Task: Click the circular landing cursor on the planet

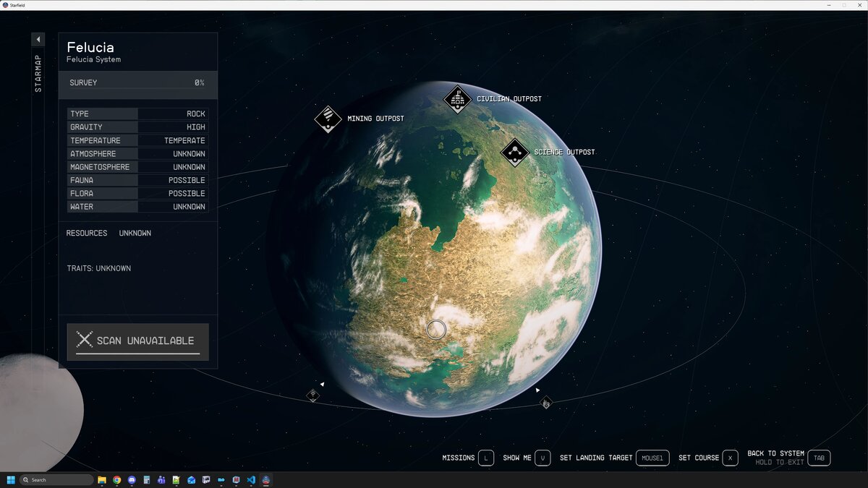Action: [x=436, y=330]
